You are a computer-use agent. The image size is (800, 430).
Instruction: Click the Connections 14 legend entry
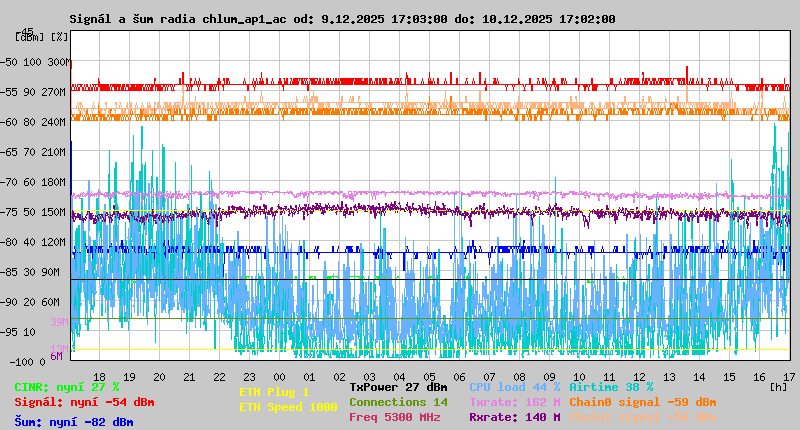pyautogui.click(x=398, y=402)
